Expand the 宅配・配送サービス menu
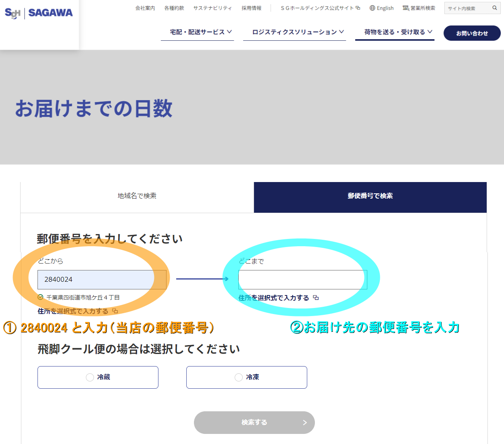The height and width of the screenshot is (444, 504). (x=197, y=32)
